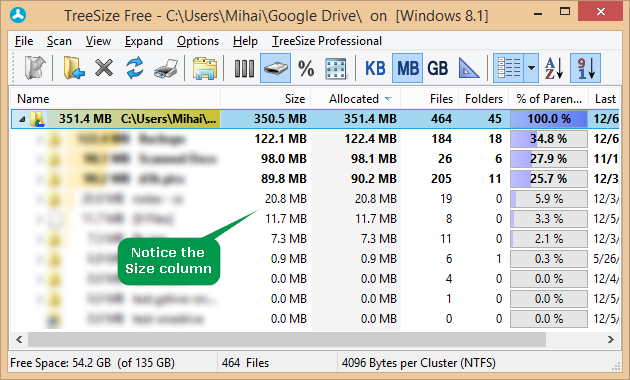
Task: Click the 350.5 MB size cell
Action: pyautogui.click(x=280, y=119)
